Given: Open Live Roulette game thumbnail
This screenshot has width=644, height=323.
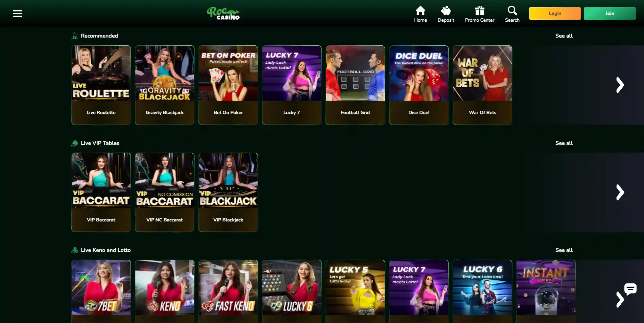Looking at the screenshot, I should pos(101,73).
